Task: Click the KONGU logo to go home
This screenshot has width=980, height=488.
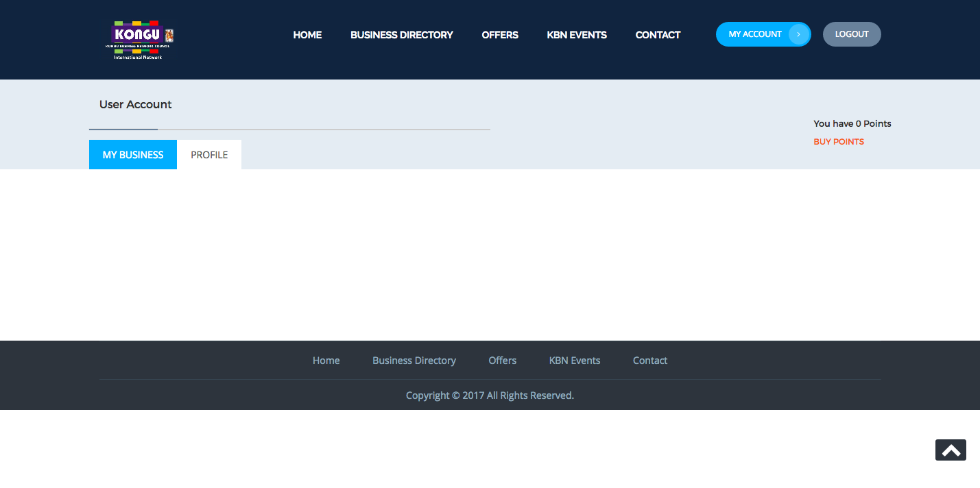Action: click(140, 39)
